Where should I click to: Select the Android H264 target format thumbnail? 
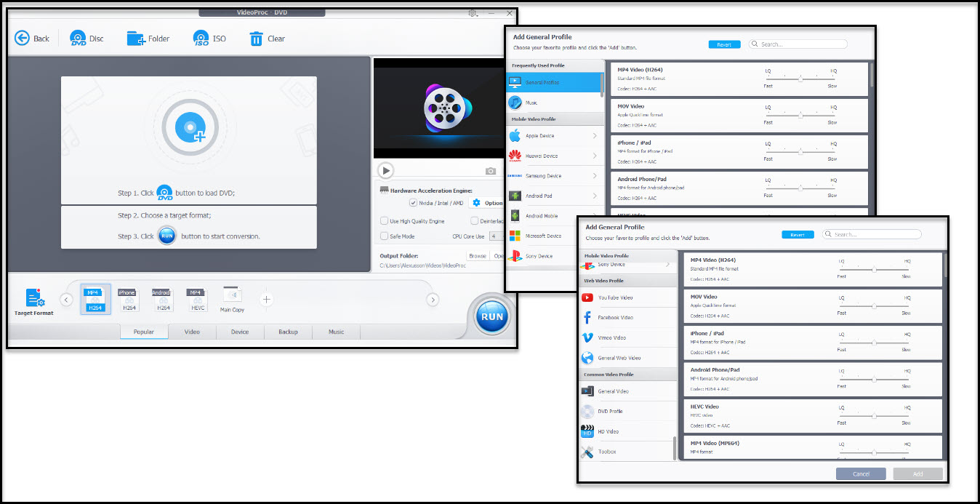(162, 300)
